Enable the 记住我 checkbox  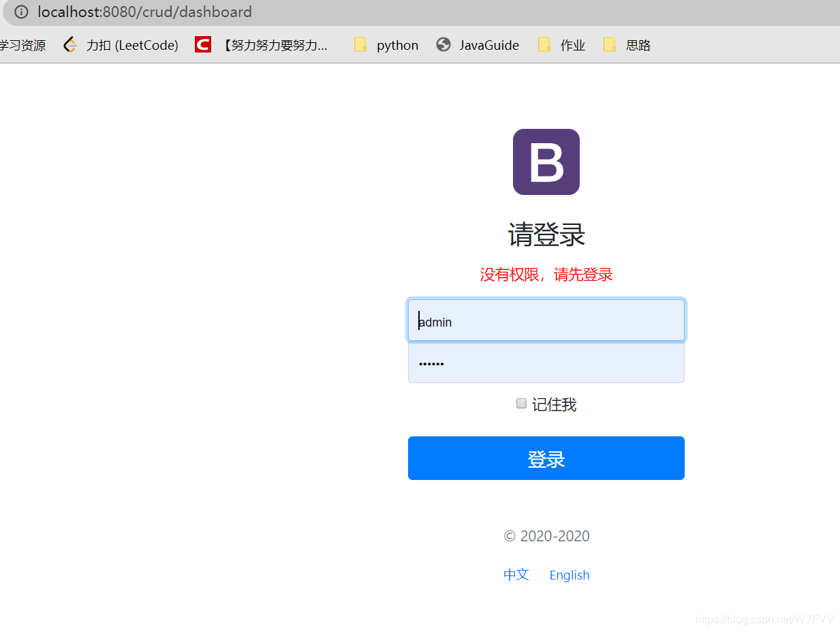click(x=521, y=404)
